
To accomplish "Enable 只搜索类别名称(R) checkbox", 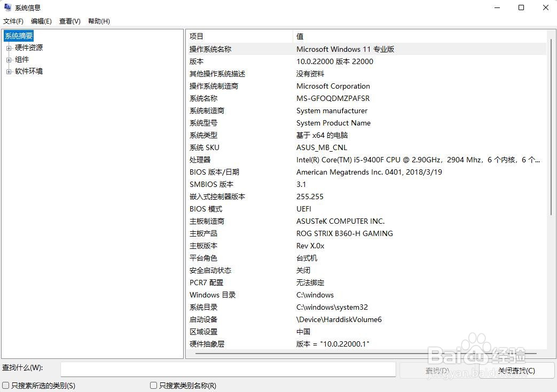I will pyautogui.click(x=153, y=385).
